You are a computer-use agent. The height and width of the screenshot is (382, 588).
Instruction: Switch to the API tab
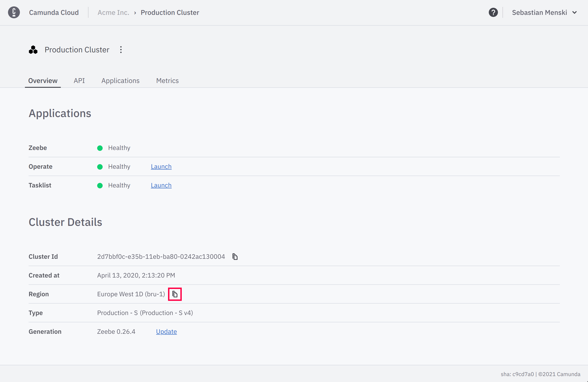79,80
